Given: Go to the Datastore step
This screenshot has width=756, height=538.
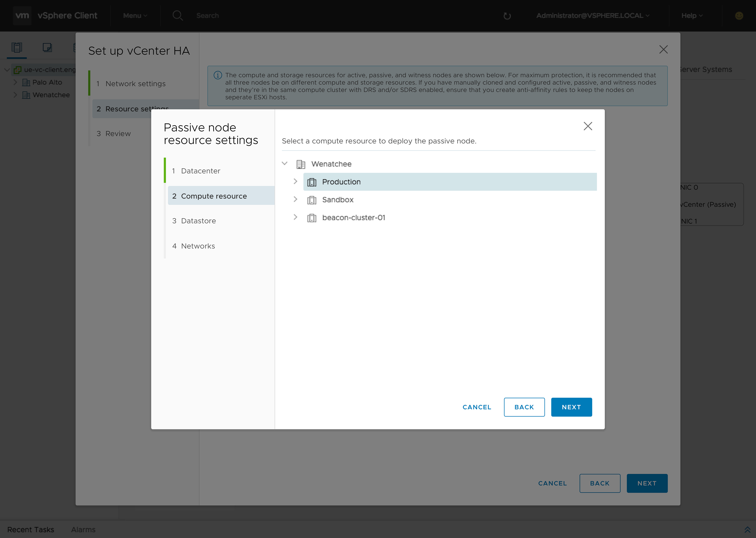Looking at the screenshot, I should coord(194,221).
